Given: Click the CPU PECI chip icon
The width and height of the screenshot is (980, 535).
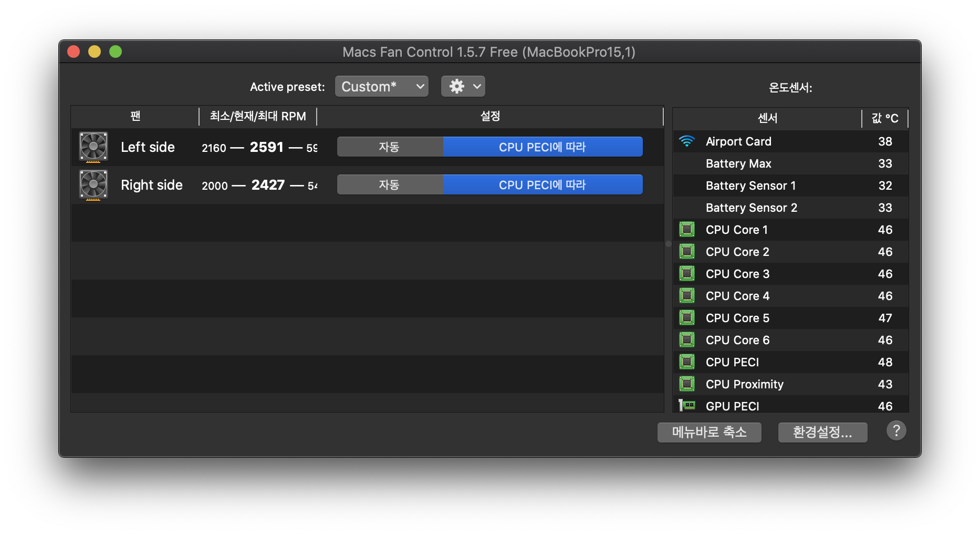Looking at the screenshot, I should coord(687,362).
